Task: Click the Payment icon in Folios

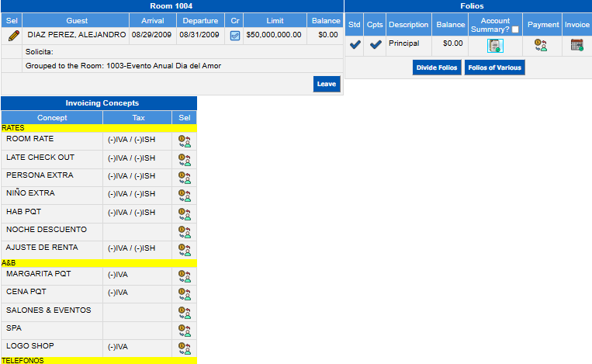Action: pos(542,46)
